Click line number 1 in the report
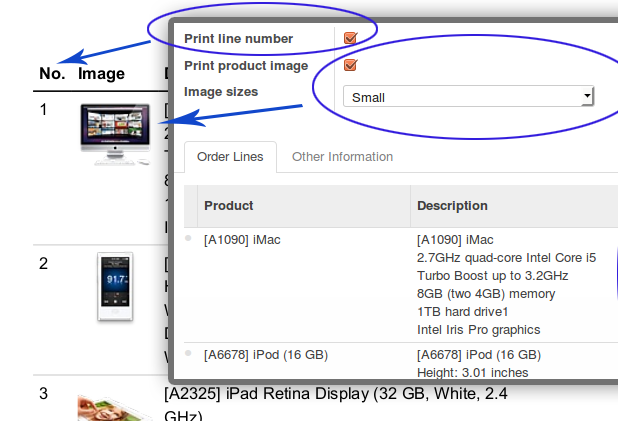Viewport: 618px width, 421px height. [43, 110]
